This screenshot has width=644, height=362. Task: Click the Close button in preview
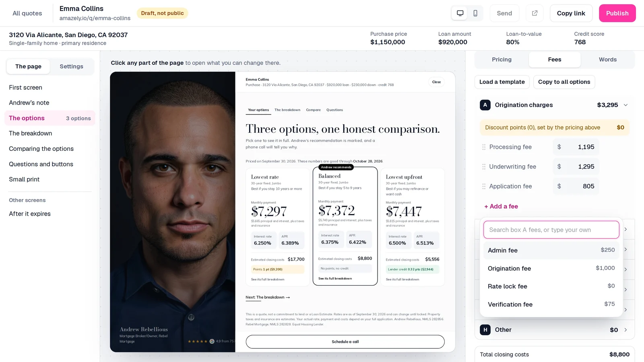click(x=436, y=82)
